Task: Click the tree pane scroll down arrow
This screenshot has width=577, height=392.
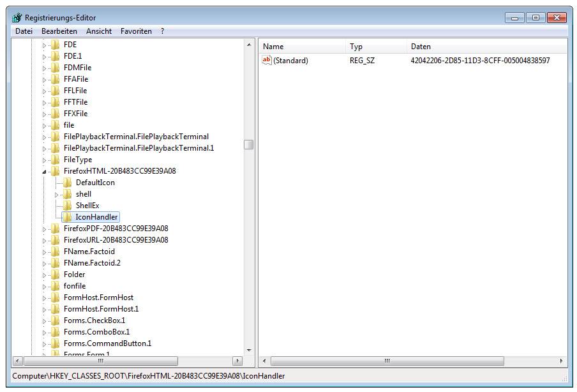Action: click(x=248, y=350)
